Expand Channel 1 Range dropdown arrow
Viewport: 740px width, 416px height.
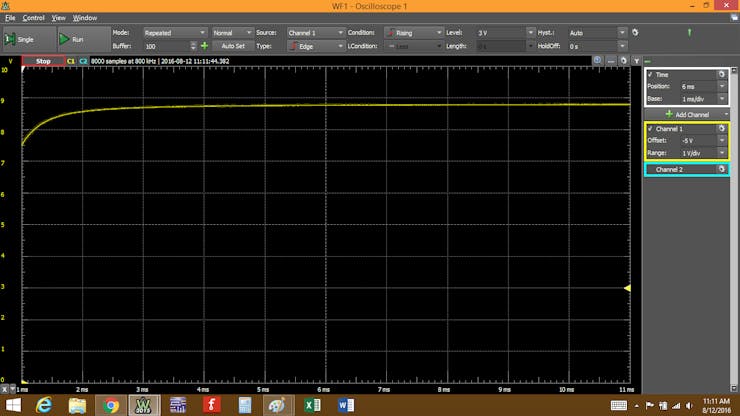722,153
